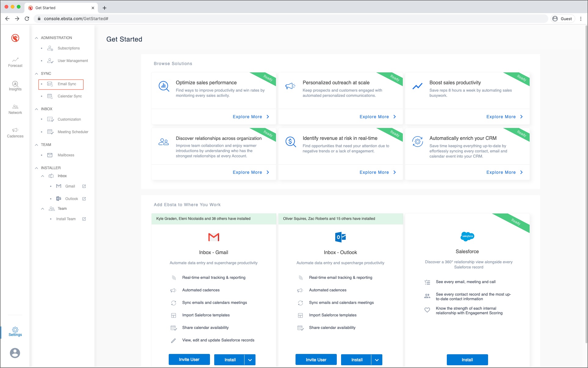
Task: Select Email Sync menu item
Action: [x=67, y=84]
